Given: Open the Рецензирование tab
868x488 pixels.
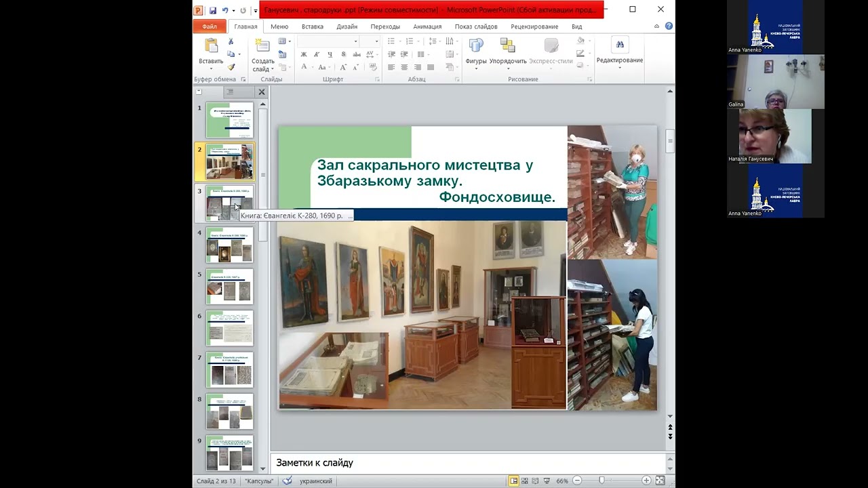Looking at the screenshot, I should 534,26.
